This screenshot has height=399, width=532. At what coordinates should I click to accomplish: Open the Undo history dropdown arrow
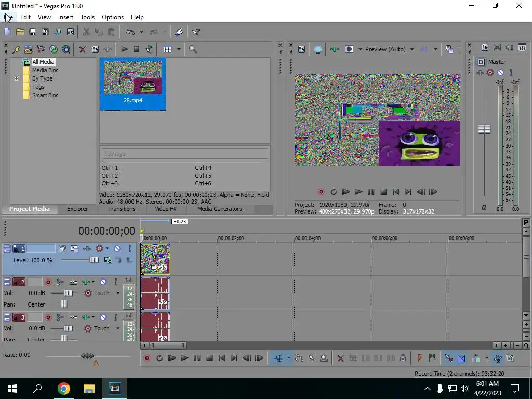click(x=141, y=32)
